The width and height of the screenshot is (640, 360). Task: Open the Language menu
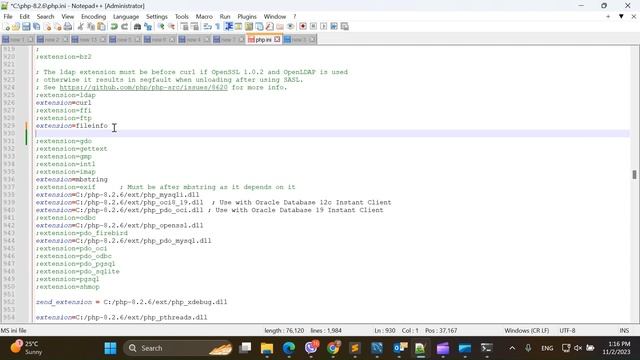[126, 16]
